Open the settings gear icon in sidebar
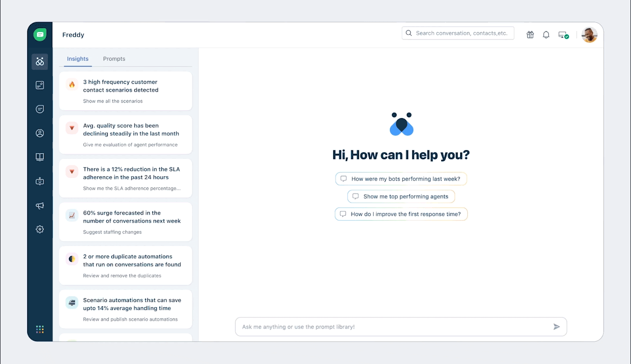 click(x=40, y=229)
